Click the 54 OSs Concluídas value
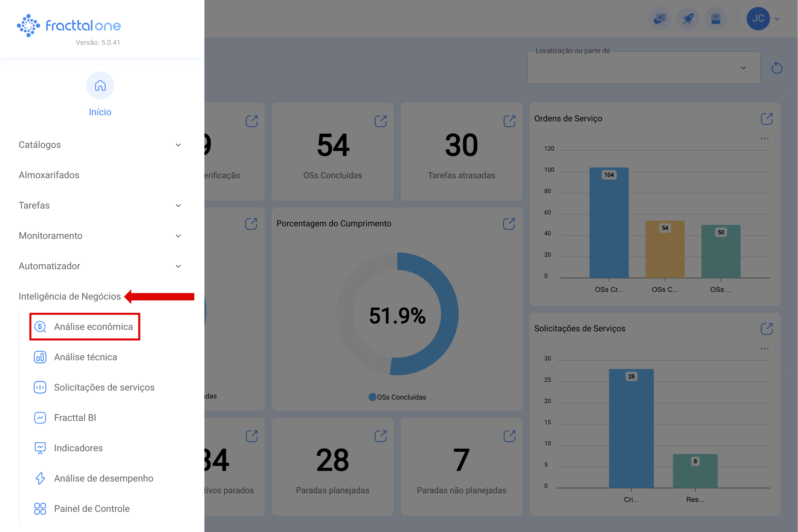 coord(333,145)
